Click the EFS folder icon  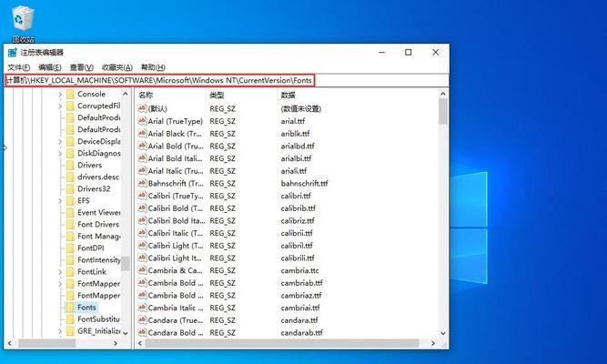70,200
